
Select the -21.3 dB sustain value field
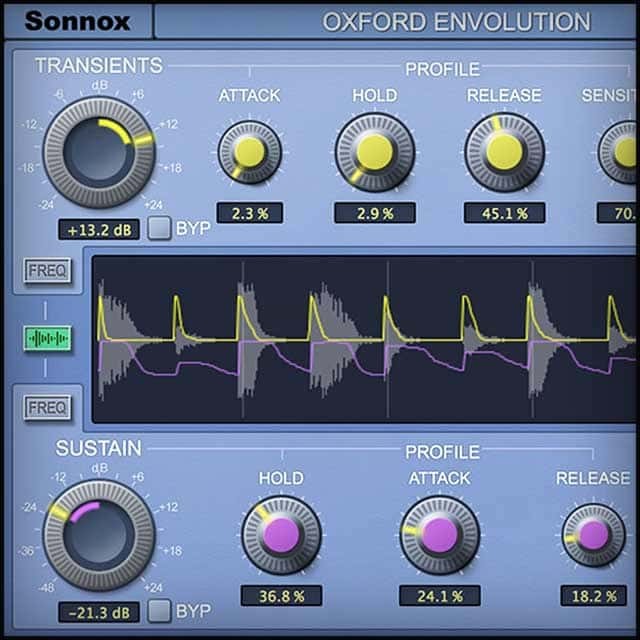(99, 609)
